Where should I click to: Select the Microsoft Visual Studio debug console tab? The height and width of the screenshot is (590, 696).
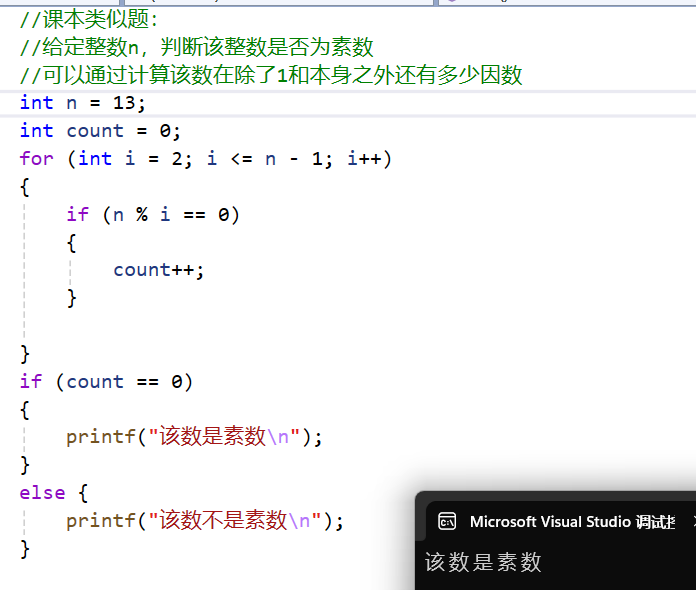tap(561, 522)
